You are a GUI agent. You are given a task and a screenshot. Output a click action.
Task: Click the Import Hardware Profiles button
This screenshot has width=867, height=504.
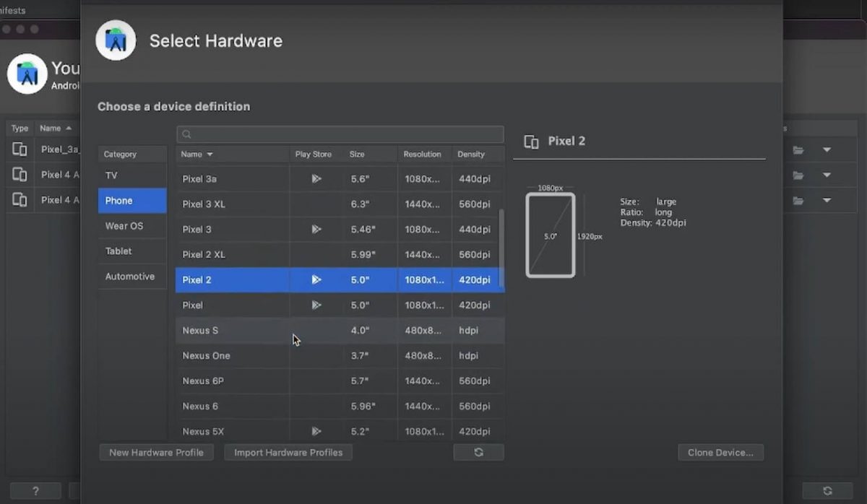(x=288, y=452)
